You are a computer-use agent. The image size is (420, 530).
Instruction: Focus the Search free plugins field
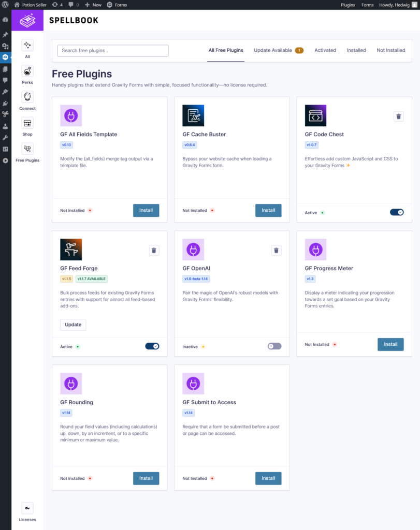point(113,51)
